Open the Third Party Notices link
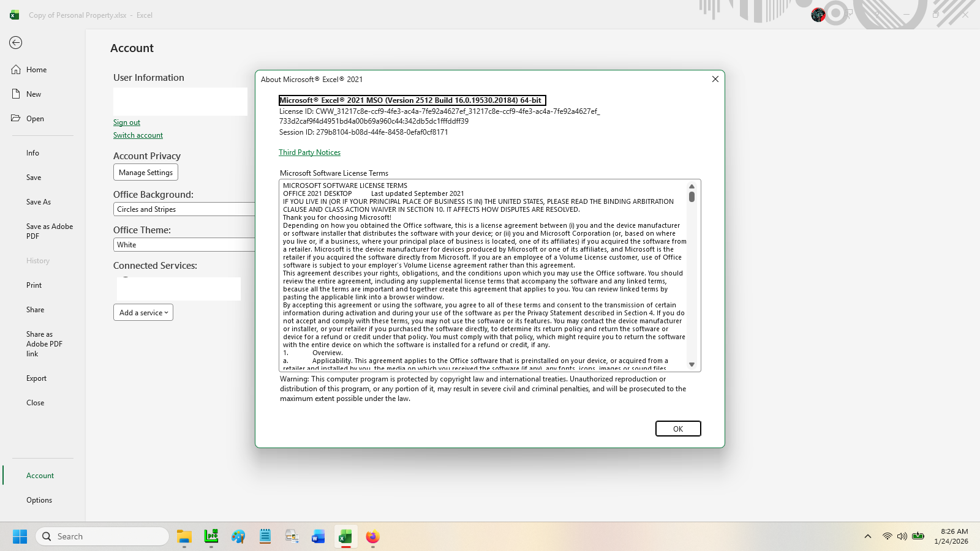980x551 pixels. pyautogui.click(x=310, y=152)
